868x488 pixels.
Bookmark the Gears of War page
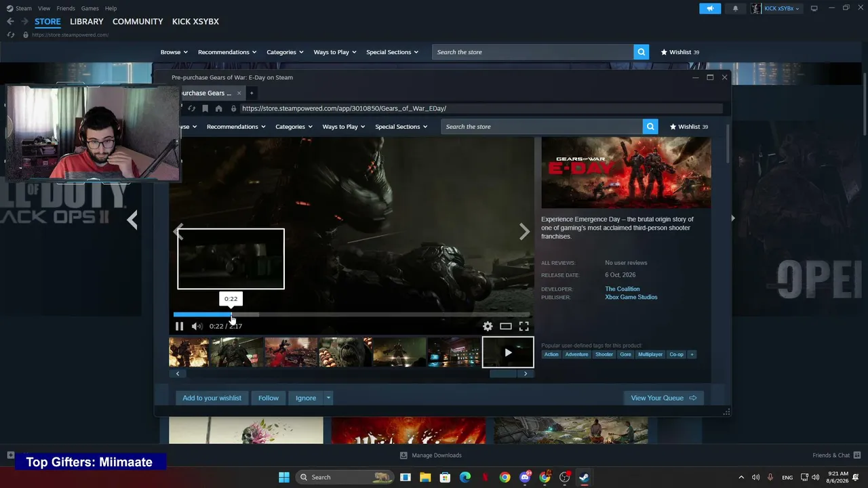point(205,108)
